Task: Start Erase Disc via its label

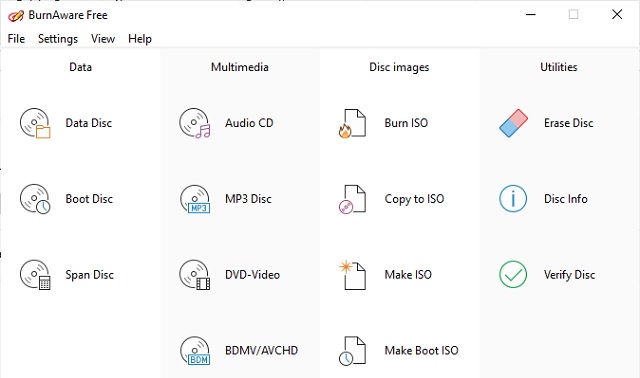Action: [x=569, y=123]
